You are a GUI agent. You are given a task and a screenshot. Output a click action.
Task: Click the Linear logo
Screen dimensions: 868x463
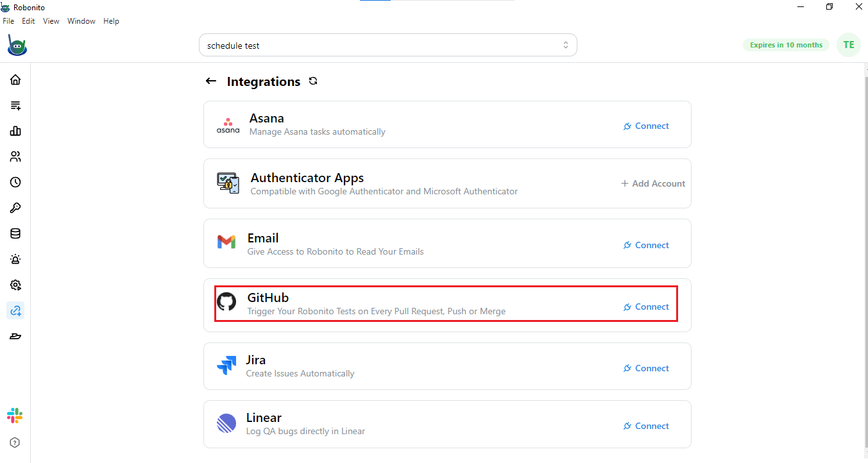(226, 423)
